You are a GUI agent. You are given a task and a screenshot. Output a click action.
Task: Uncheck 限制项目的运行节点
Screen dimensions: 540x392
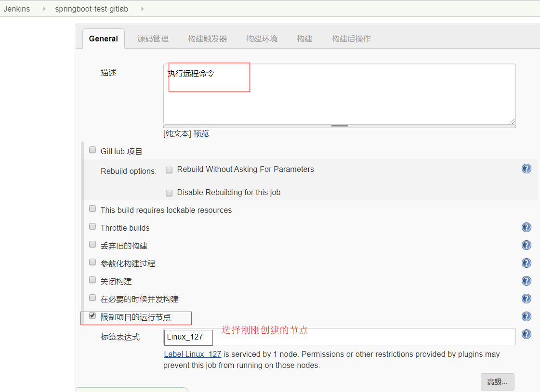(x=92, y=315)
